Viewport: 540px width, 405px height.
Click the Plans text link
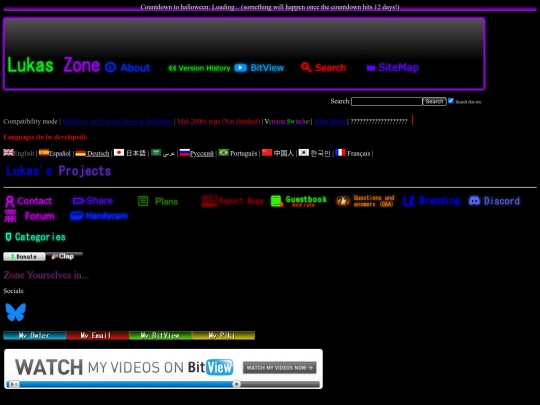click(x=166, y=201)
